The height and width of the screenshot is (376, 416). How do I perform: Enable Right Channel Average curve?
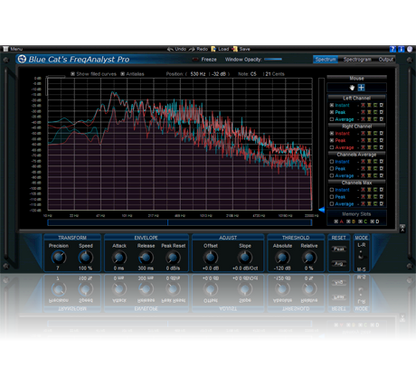[x=332, y=147]
